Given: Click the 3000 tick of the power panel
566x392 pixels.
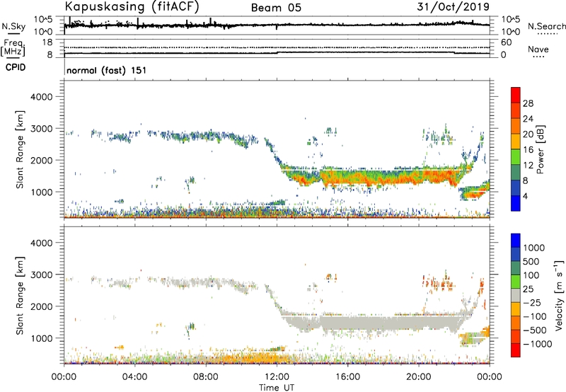Looking at the screenshot, I should (x=41, y=129).
